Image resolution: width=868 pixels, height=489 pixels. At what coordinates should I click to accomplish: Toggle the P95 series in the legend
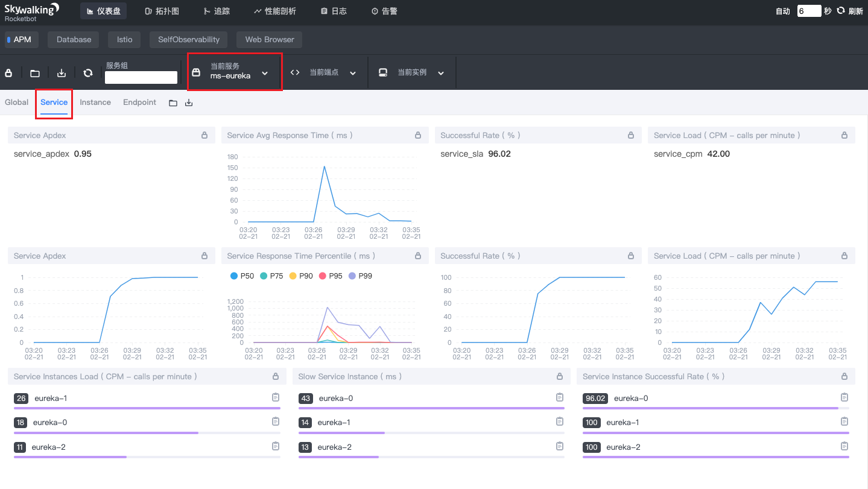331,276
